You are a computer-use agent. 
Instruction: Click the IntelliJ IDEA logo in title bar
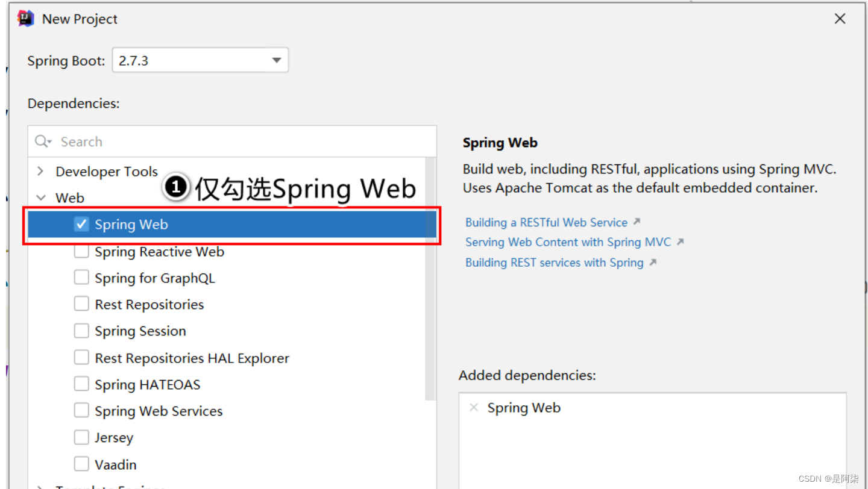pos(26,19)
